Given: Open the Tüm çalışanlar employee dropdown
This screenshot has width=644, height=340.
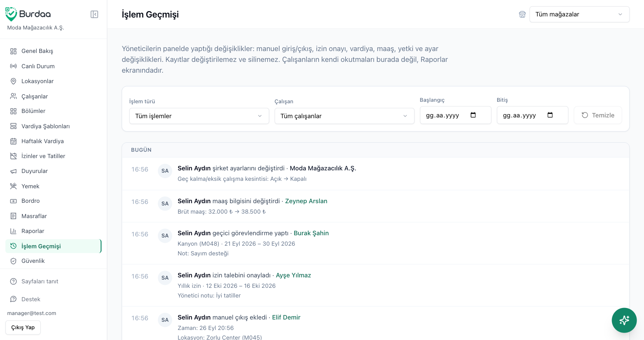Looking at the screenshot, I should (x=344, y=116).
